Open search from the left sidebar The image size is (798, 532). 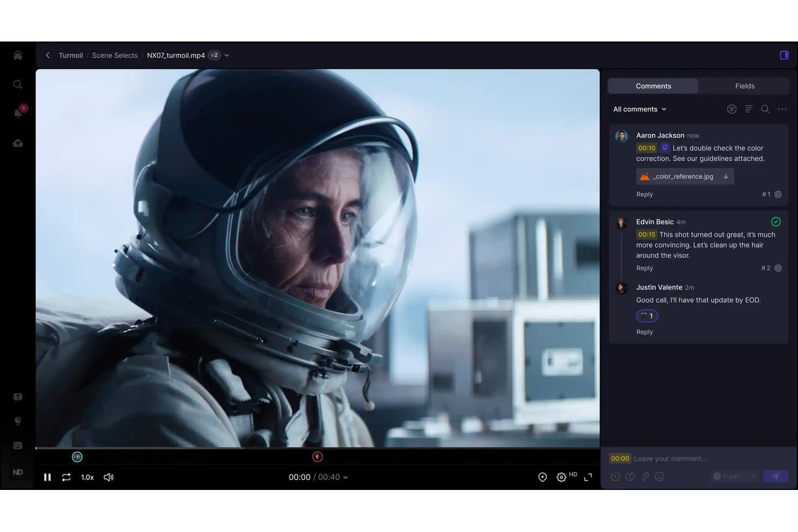(x=18, y=84)
